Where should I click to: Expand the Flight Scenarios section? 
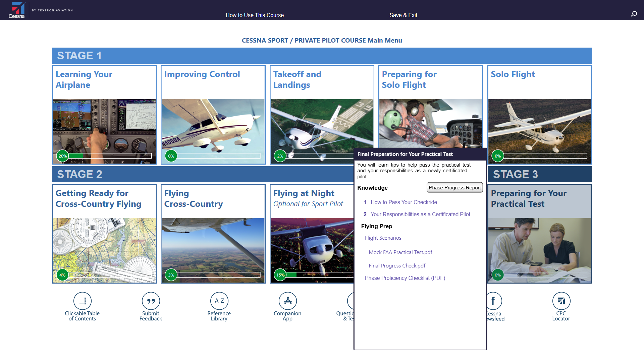click(383, 238)
